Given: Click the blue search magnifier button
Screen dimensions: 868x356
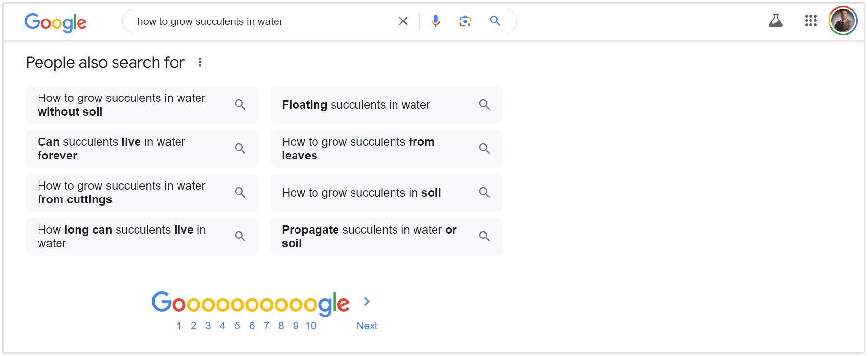Looking at the screenshot, I should click(495, 21).
